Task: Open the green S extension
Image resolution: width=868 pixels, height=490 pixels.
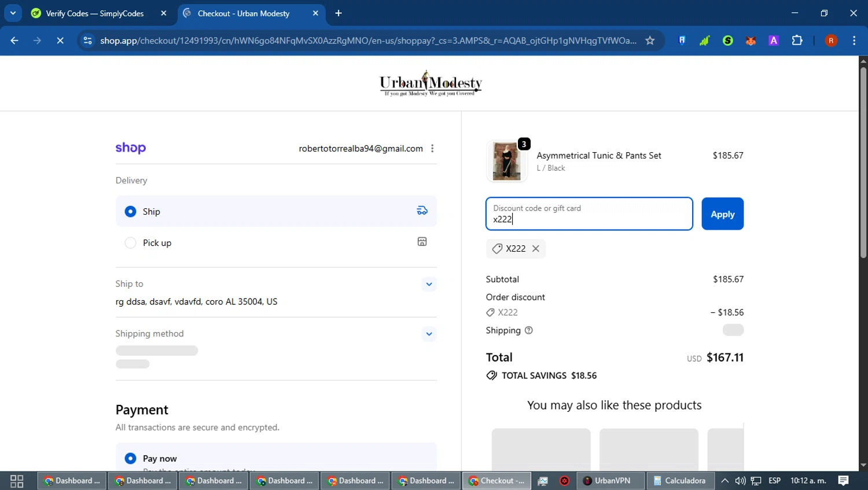Action: pyautogui.click(x=728, y=40)
